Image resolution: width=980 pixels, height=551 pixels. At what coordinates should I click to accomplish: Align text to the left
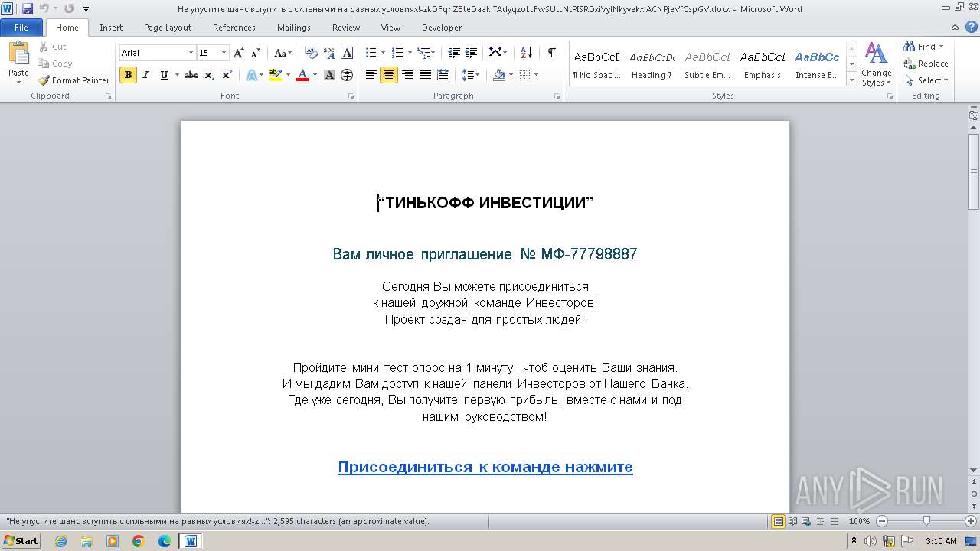click(371, 75)
